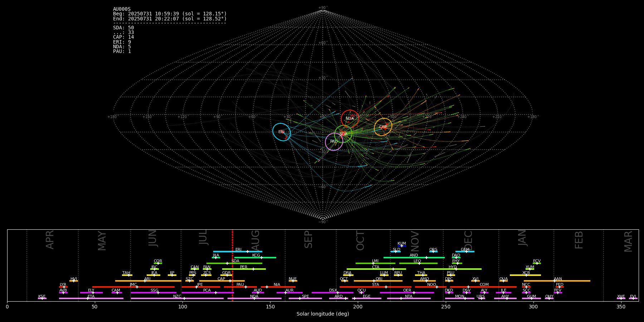This screenshot has width=644, height=322.
Task: Select the HYD shower label in timeline
Action: (x=453, y=267)
